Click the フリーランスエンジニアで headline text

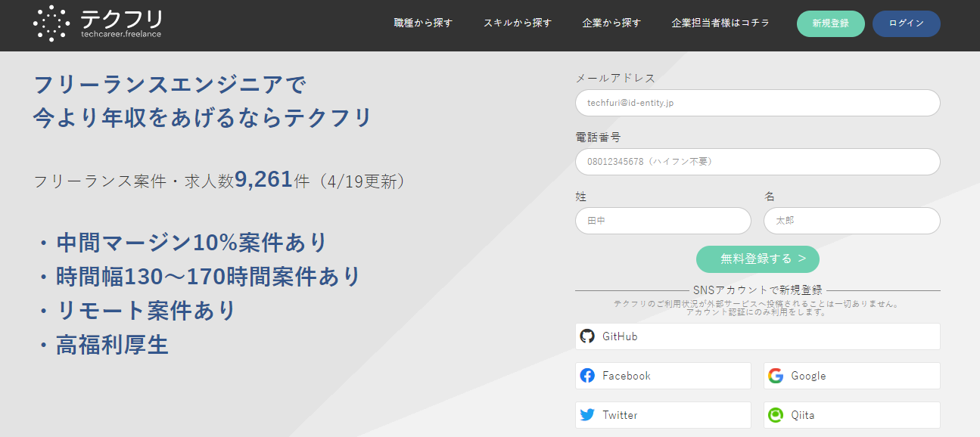(170, 84)
